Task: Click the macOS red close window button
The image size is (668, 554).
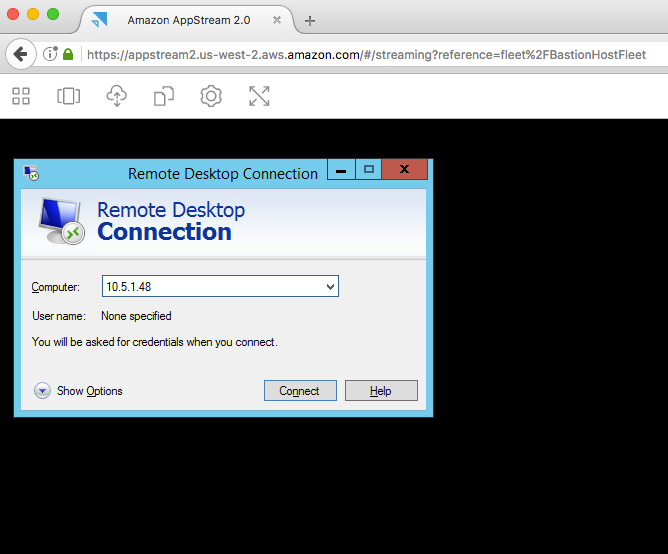Action: point(13,14)
